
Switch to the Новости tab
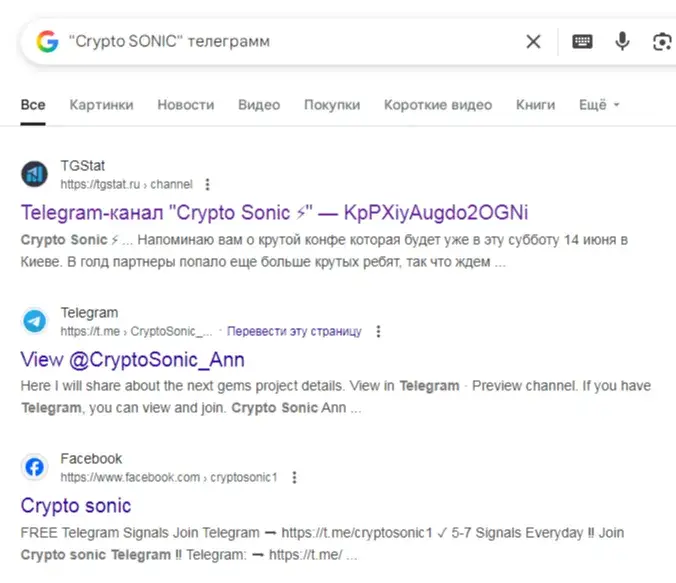185,105
